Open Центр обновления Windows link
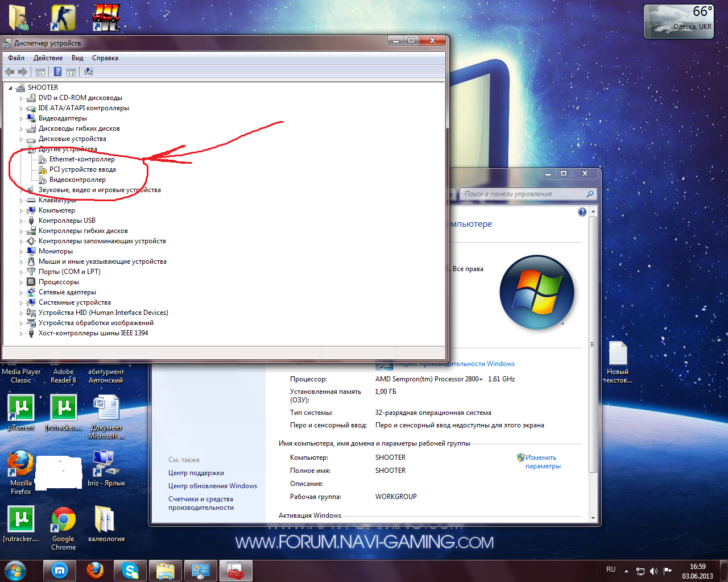Image resolution: width=728 pixels, height=582 pixels. click(213, 486)
